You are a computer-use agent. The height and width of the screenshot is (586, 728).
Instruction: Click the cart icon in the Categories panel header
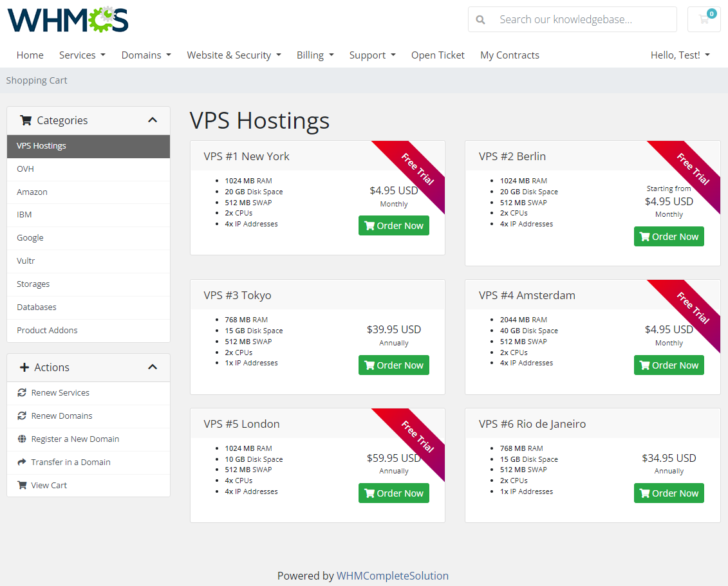(x=26, y=120)
